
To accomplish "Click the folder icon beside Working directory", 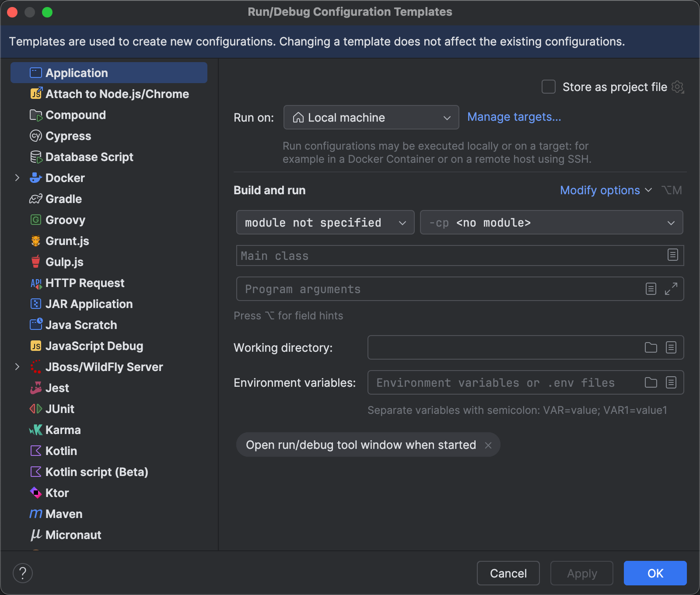I will pos(651,347).
